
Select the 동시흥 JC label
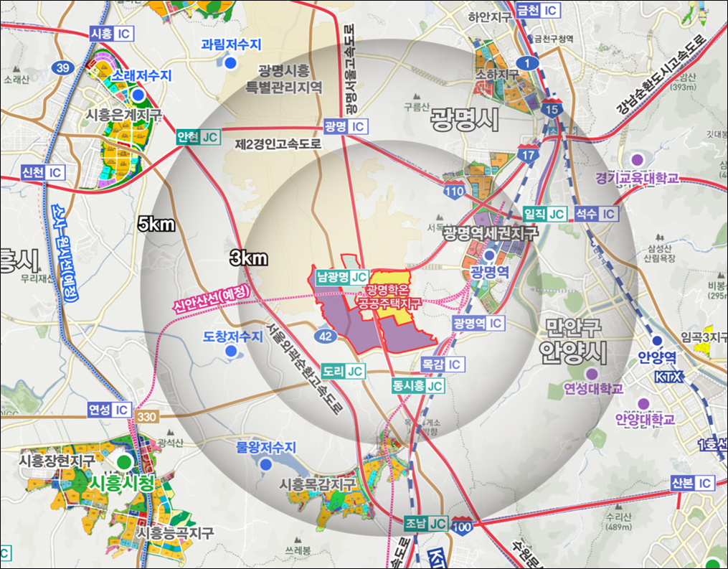click(x=417, y=386)
